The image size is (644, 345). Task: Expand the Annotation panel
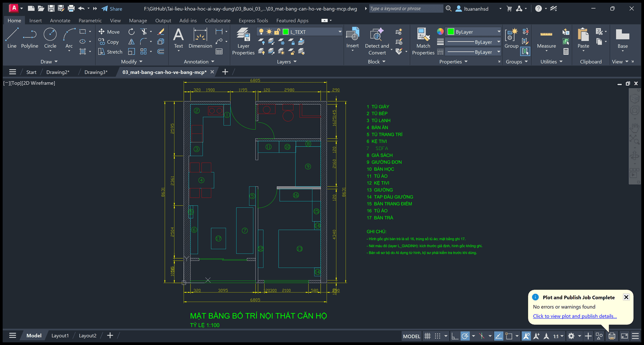coord(199,62)
